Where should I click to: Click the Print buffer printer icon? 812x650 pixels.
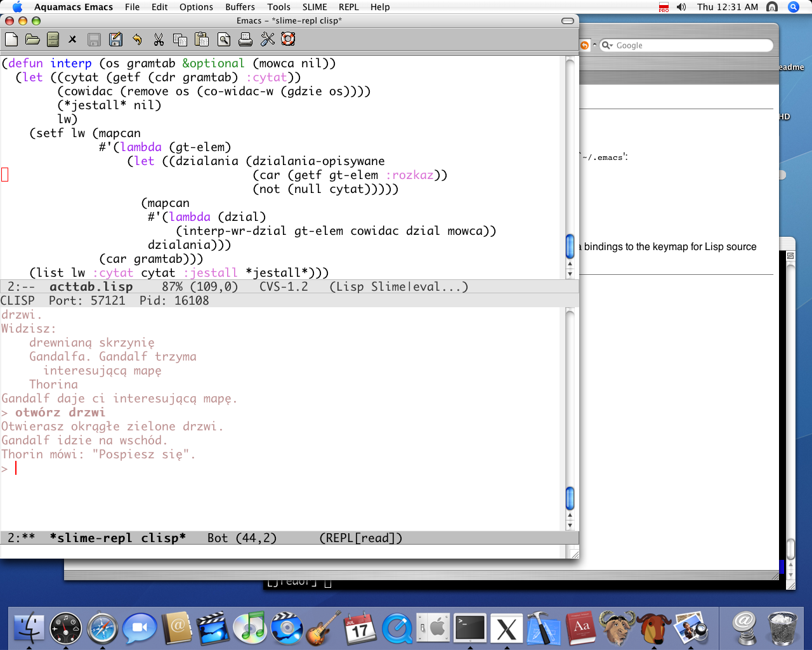coord(246,39)
